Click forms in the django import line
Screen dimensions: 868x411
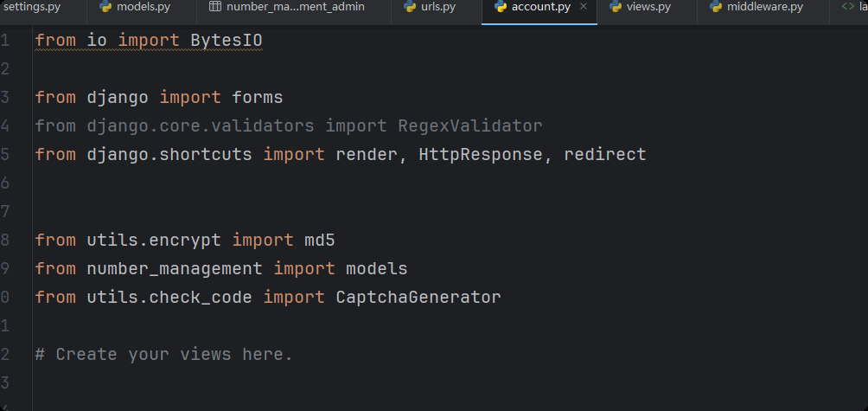(258, 98)
